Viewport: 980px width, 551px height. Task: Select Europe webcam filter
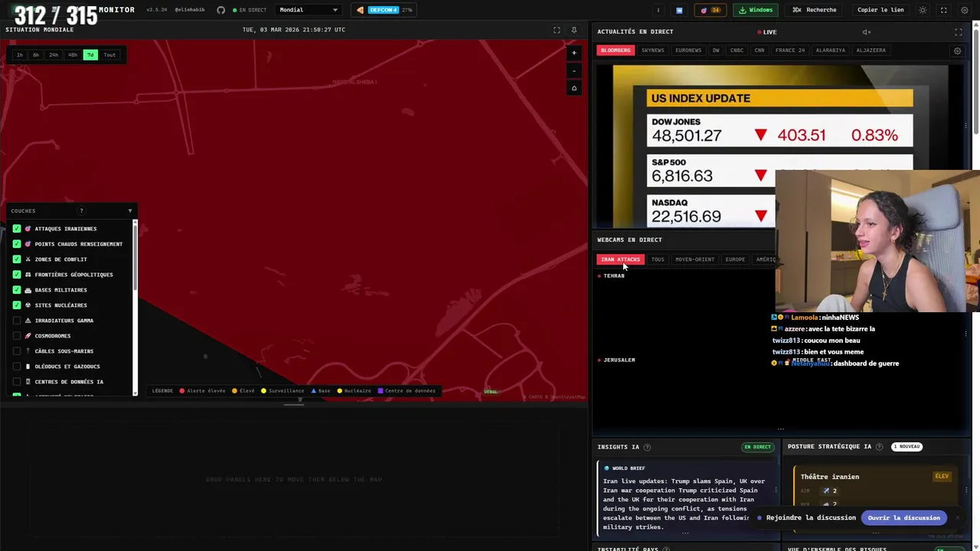point(735,259)
